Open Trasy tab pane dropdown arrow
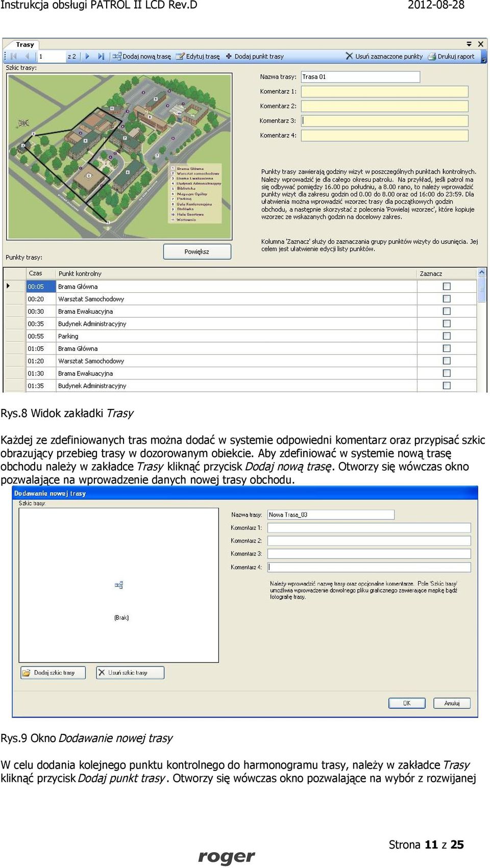The height and width of the screenshot is (868, 490). coord(469,44)
